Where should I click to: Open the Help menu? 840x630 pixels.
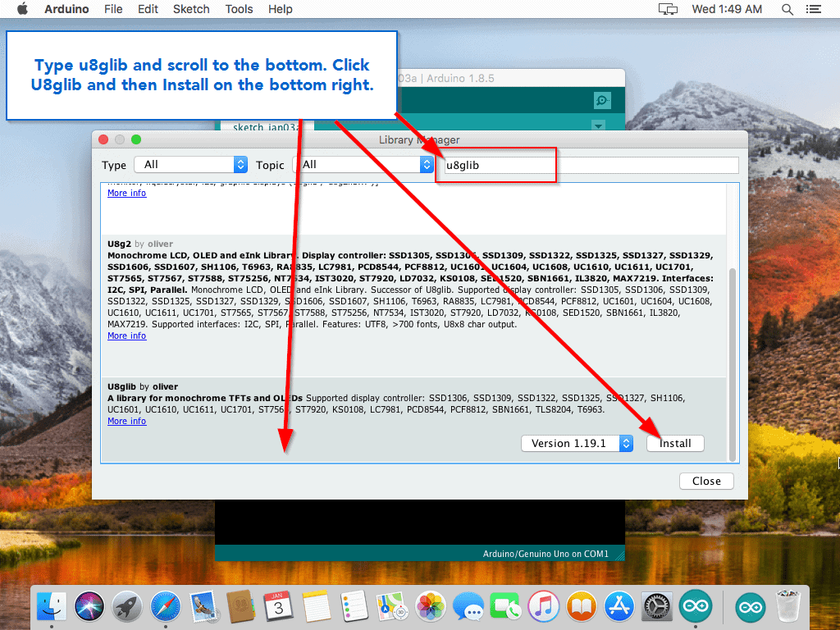coord(281,9)
